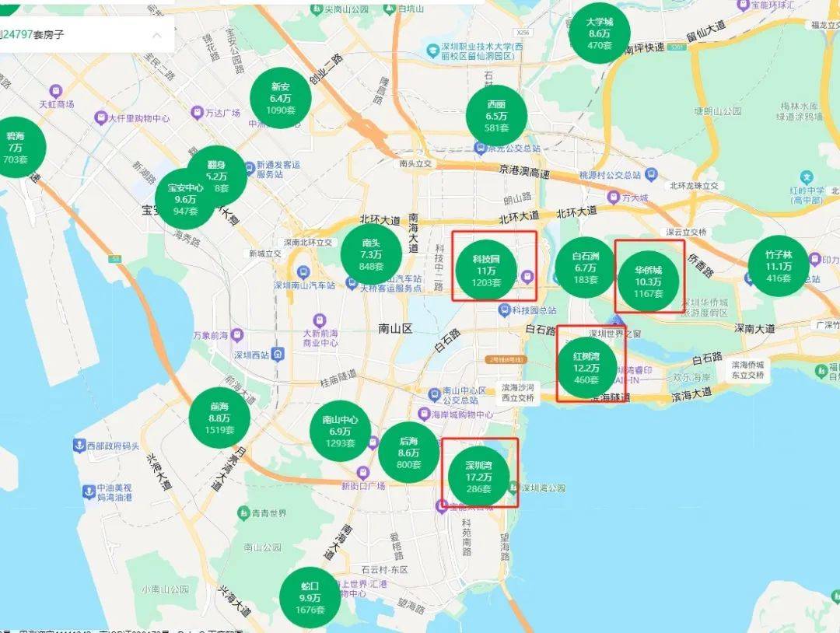Image resolution: width=840 pixels, height=633 pixels.
Task: Click the 石云村-东区 label
Action: tap(384, 569)
